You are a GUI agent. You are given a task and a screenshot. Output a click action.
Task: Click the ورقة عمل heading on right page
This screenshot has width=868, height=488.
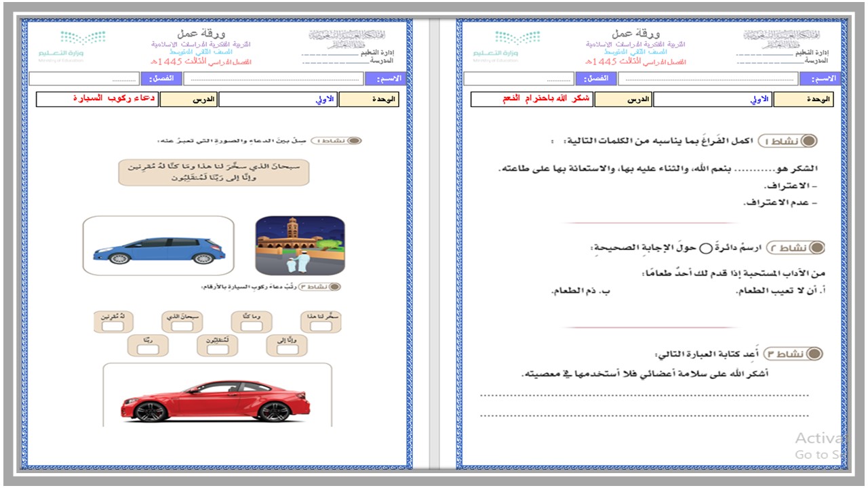coord(636,33)
